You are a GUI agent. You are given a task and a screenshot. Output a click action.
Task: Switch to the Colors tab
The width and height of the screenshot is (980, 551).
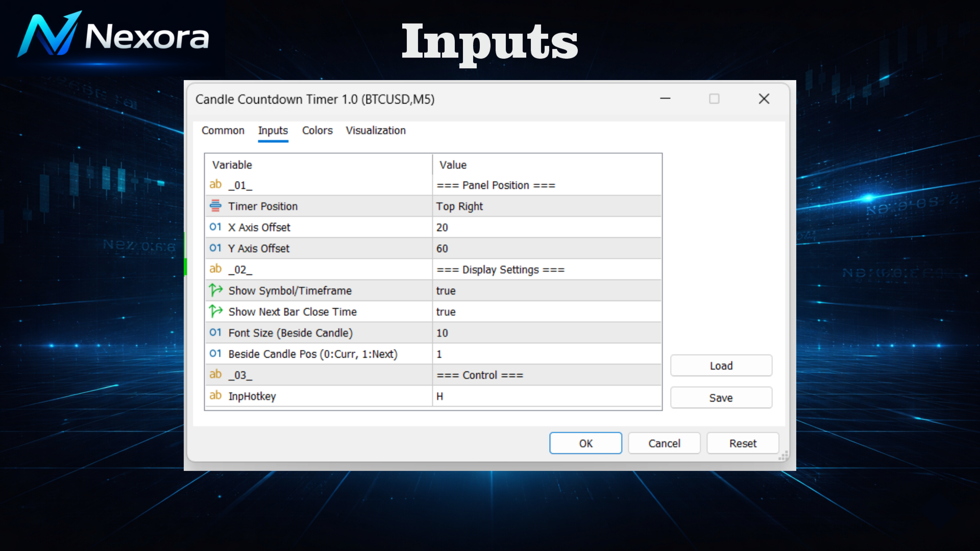317,131
